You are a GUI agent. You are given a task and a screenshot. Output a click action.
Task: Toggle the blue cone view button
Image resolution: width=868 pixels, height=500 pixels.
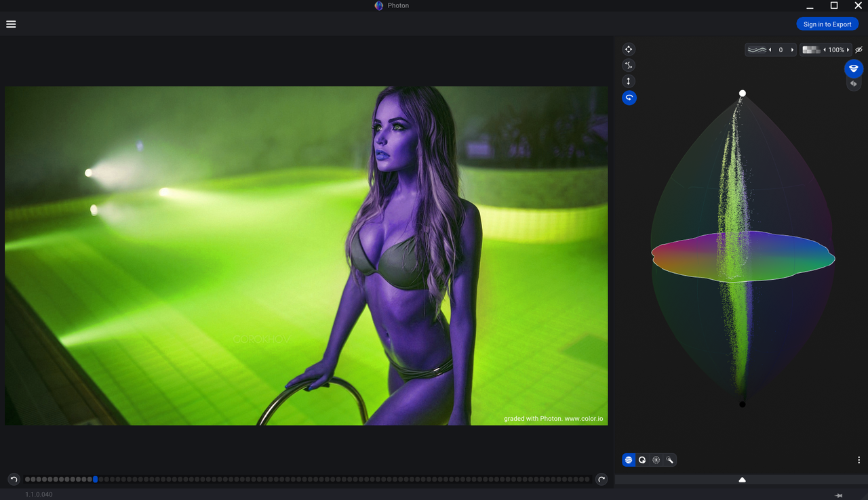coord(853,68)
